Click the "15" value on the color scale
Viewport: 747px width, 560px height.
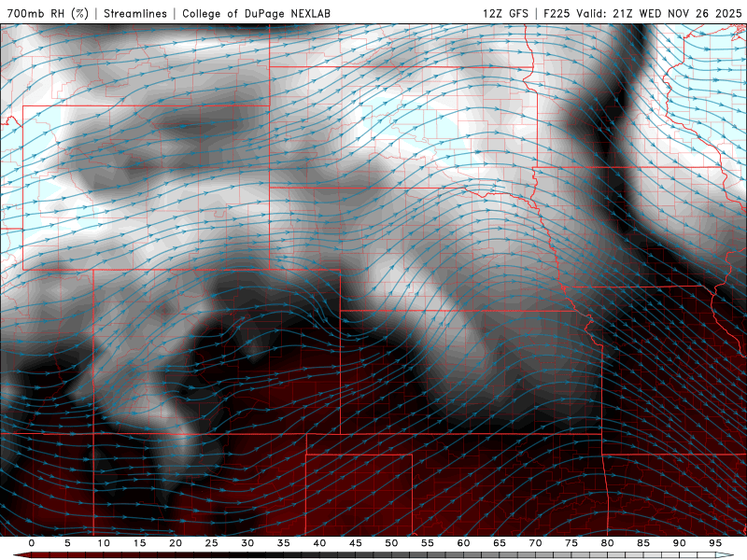coord(139,543)
